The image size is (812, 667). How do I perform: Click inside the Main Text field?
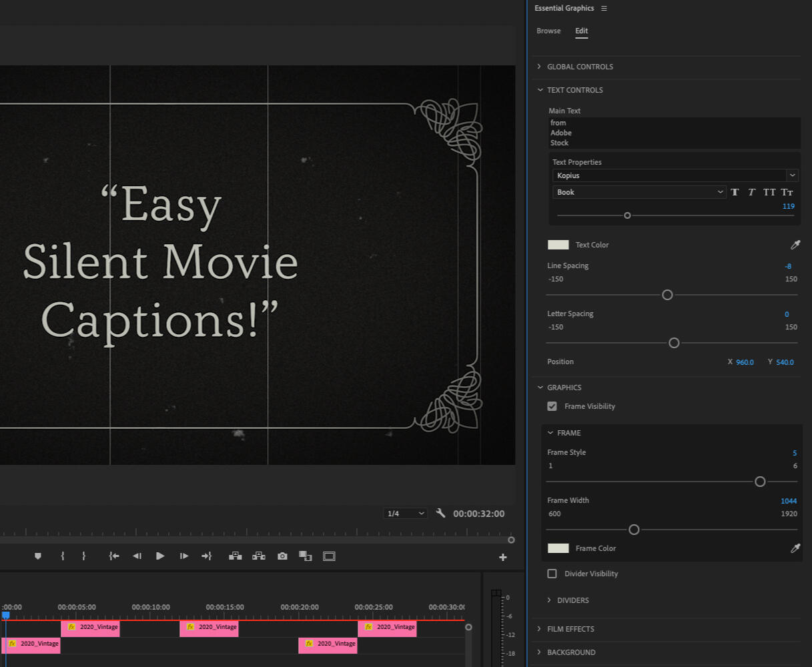pos(673,133)
